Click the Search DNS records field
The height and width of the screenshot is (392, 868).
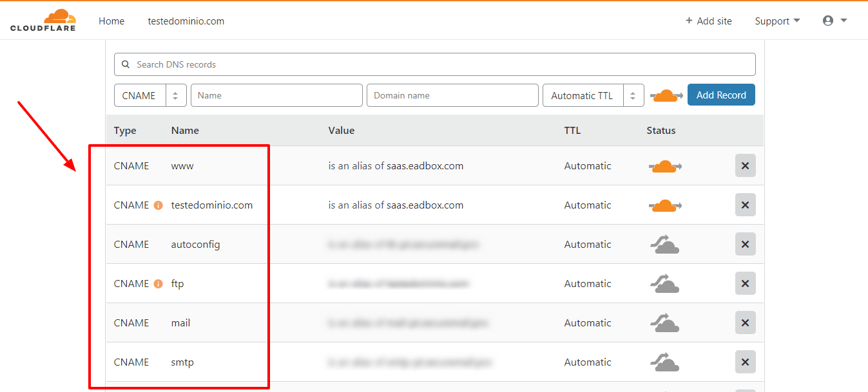pyautogui.click(x=435, y=64)
